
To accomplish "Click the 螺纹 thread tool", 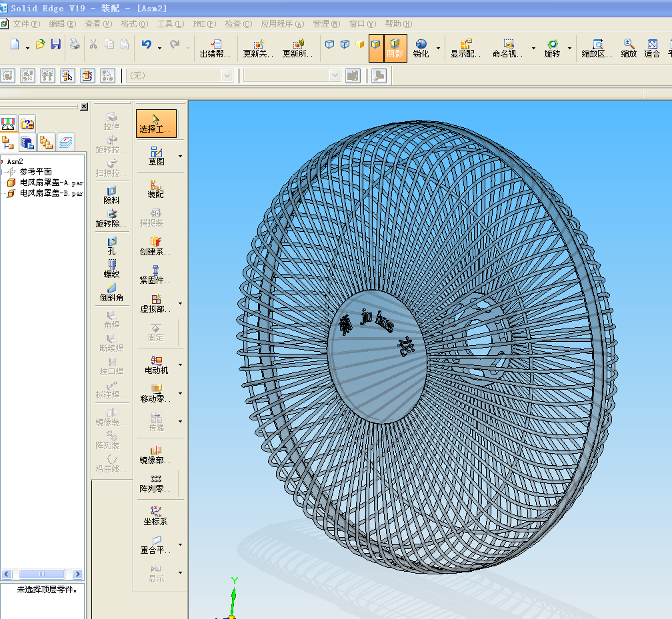I will coord(111,269).
